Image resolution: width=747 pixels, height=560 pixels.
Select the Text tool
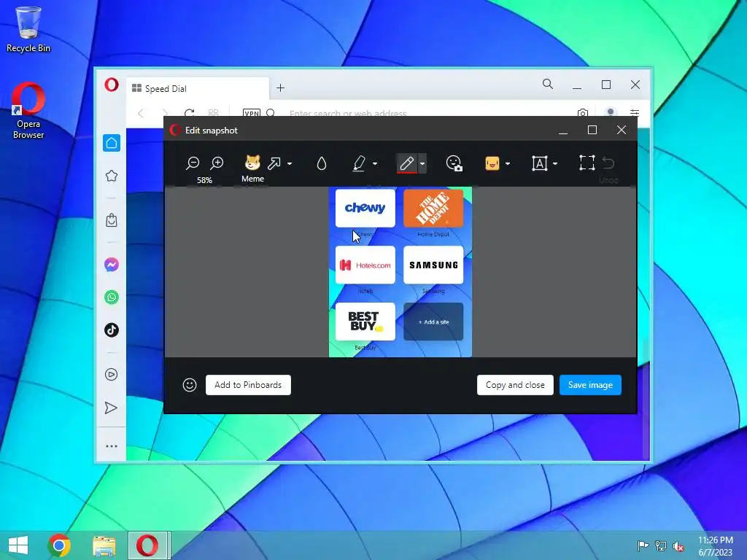[x=539, y=163]
